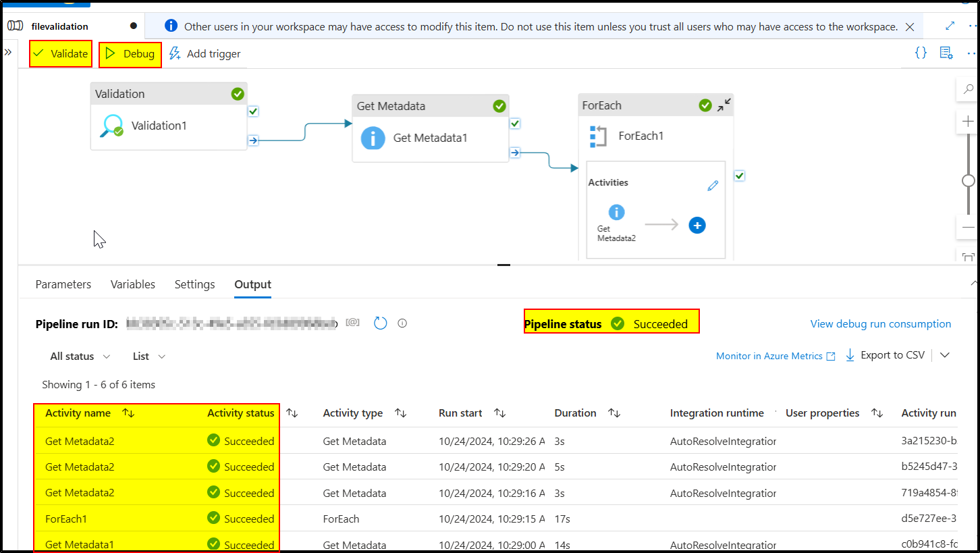980x553 pixels.
Task: Check the Validation activity checkbox
Action: 252,111
